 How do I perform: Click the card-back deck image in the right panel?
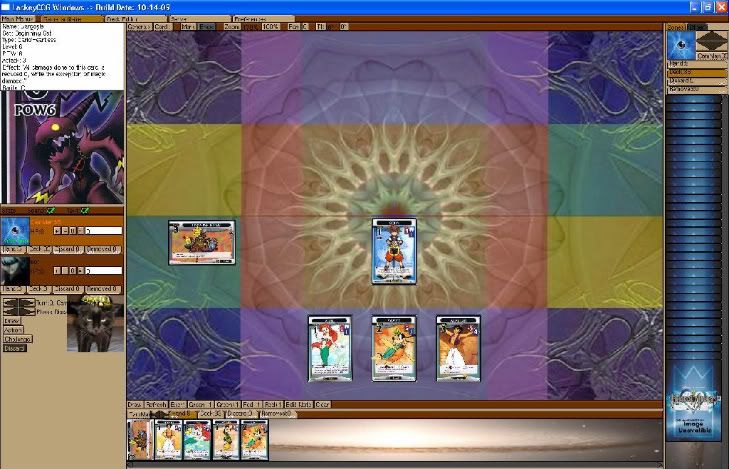pyautogui.click(x=693, y=401)
